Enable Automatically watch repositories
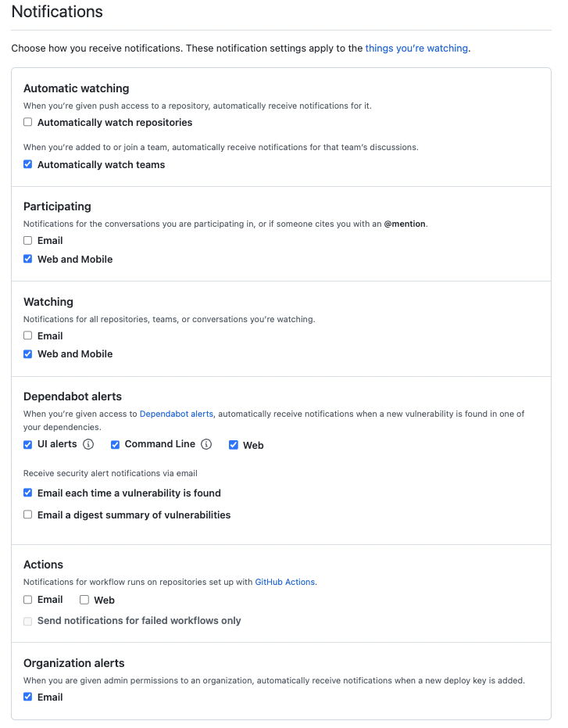 (x=27, y=122)
